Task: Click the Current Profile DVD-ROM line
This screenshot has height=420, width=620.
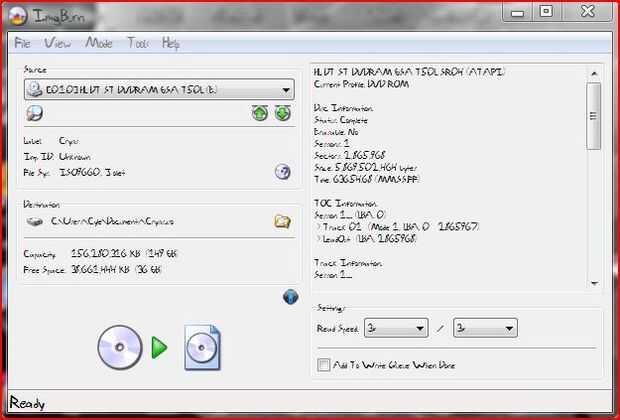Action: click(361, 84)
